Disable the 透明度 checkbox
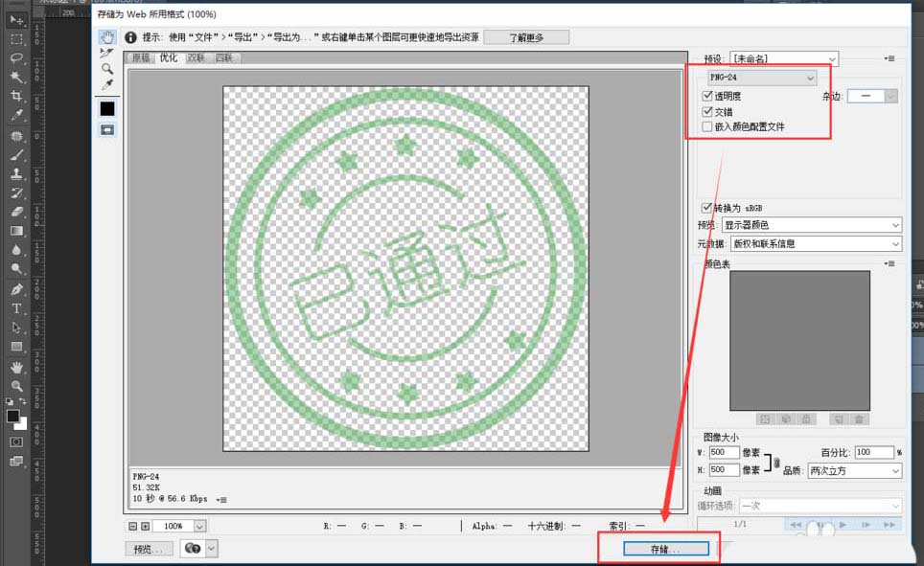 [x=707, y=95]
